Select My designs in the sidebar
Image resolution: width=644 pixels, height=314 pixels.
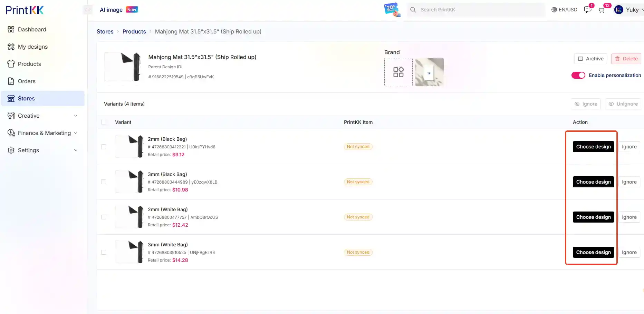click(x=33, y=47)
